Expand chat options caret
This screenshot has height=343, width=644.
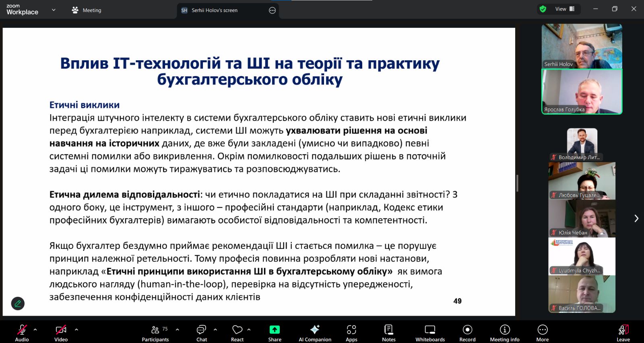click(215, 329)
